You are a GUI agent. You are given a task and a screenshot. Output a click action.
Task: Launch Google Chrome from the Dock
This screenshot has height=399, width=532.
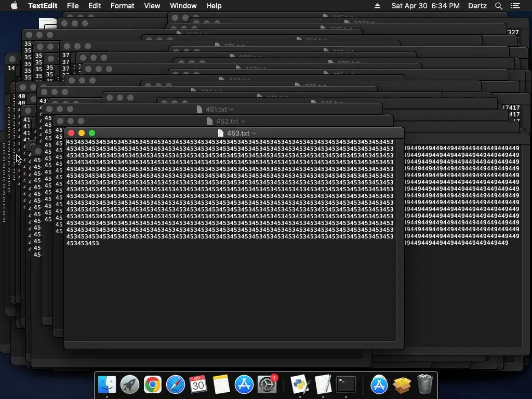point(153,384)
